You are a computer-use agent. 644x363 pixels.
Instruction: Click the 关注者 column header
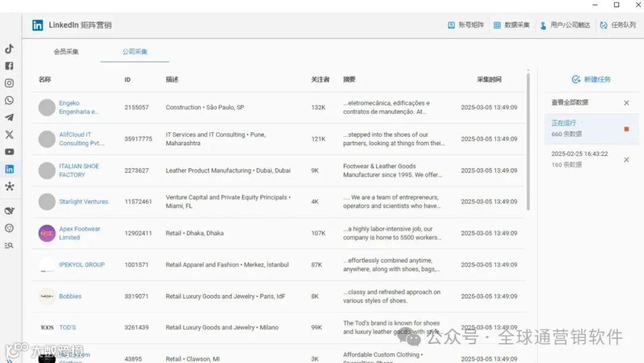point(320,79)
